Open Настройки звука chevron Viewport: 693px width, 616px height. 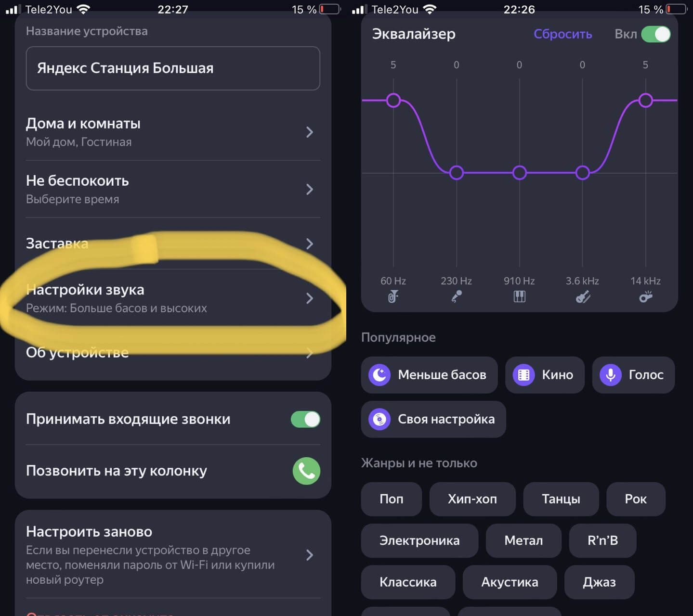(x=310, y=298)
